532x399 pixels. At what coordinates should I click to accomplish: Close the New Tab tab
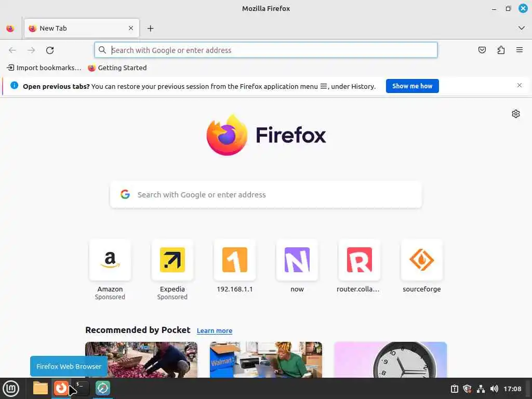coord(131,28)
